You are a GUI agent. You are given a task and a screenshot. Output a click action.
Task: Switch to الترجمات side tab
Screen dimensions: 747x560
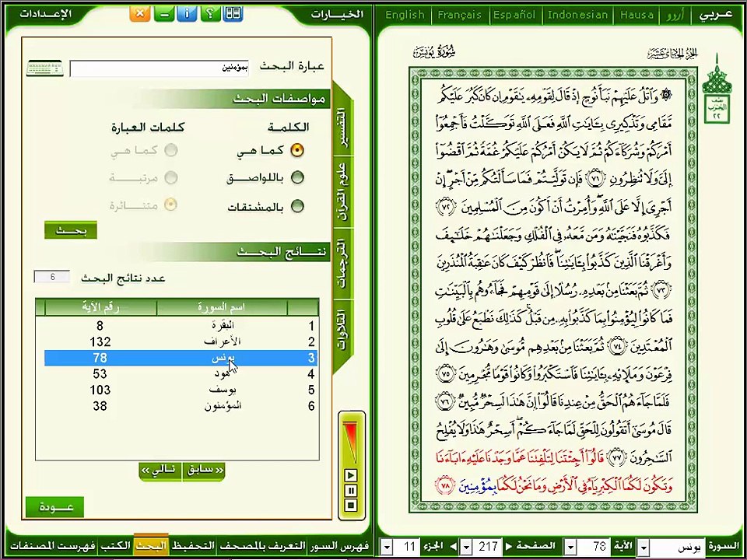tap(341, 265)
